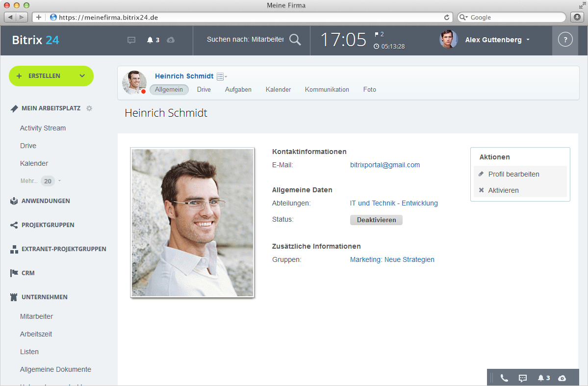Click the search magnifier icon
This screenshot has width=588, height=386.
(x=295, y=39)
